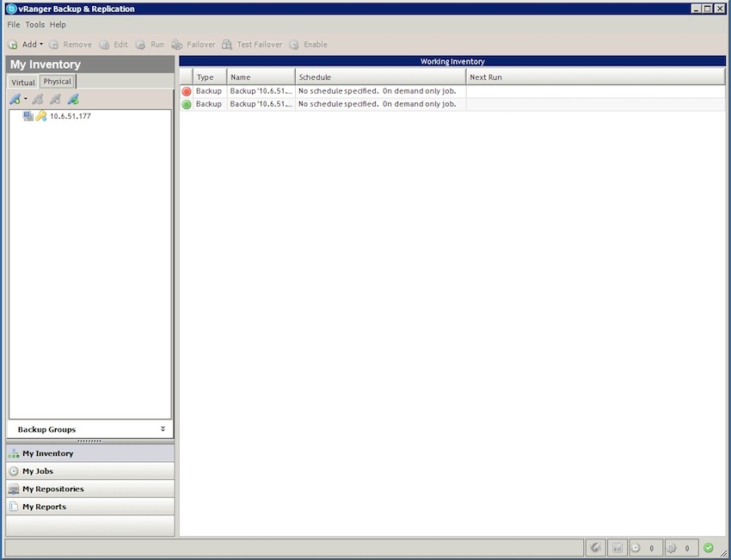Click the Backup Groups header label

pos(46,429)
